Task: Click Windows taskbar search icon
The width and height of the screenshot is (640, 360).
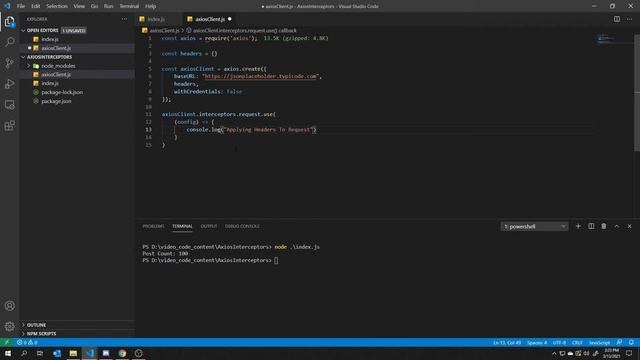Action: (24, 353)
